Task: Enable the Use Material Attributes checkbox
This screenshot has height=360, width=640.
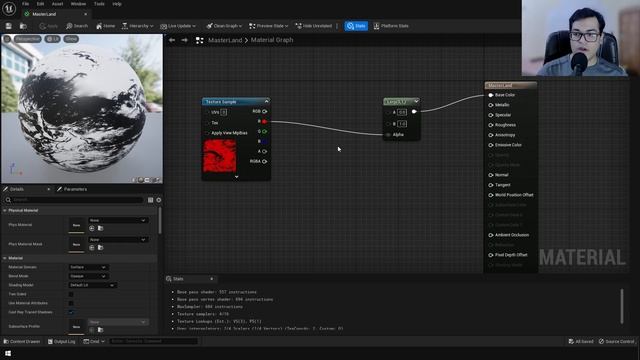Action: [71, 303]
